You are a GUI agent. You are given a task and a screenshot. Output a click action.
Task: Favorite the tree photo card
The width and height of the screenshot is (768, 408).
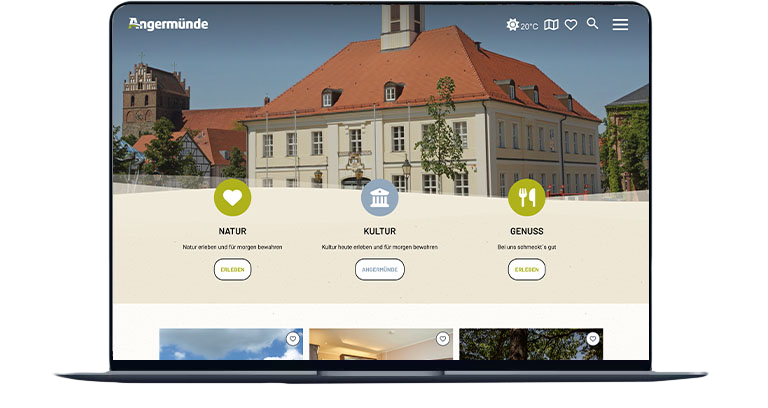click(x=593, y=338)
